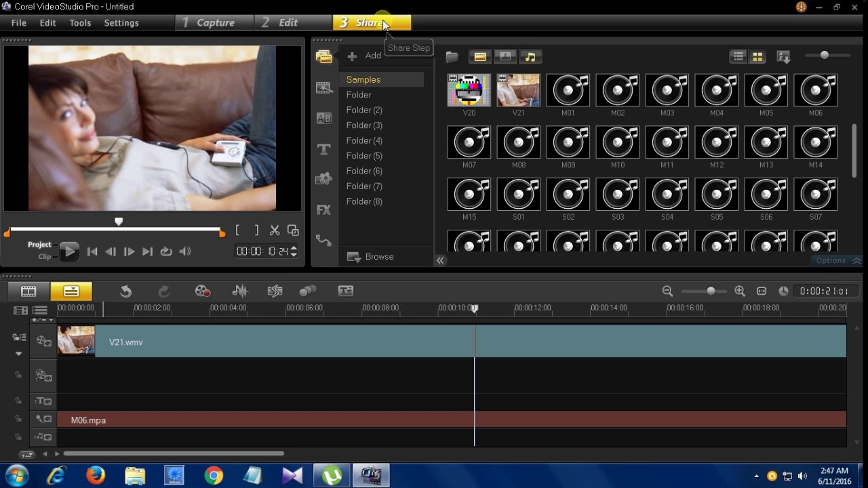Screen dimensions: 868x488
Task: Open the Subtitle Editor icon
Action: pos(346,291)
